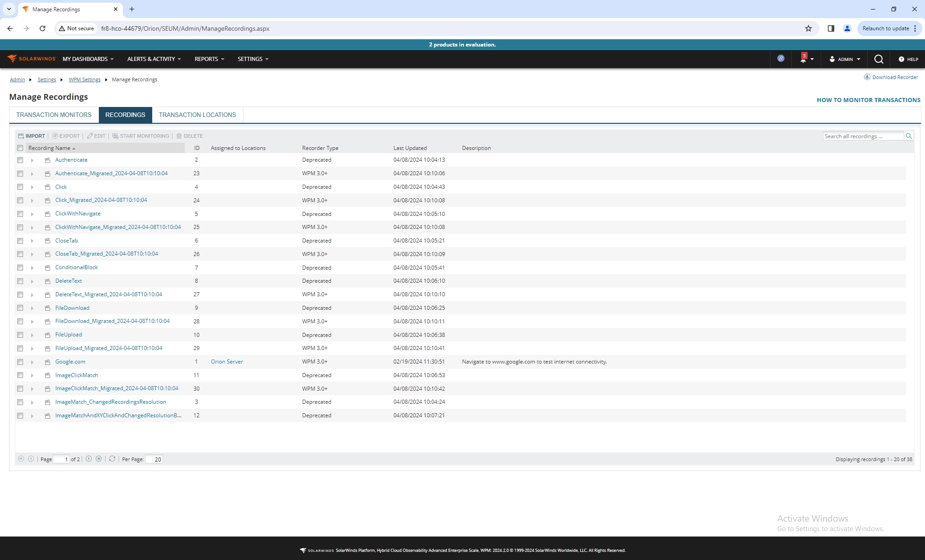The height and width of the screenshot is (560, 925).
Task: Open the global search magnifier in the header
Action: (x=878, y=59)
